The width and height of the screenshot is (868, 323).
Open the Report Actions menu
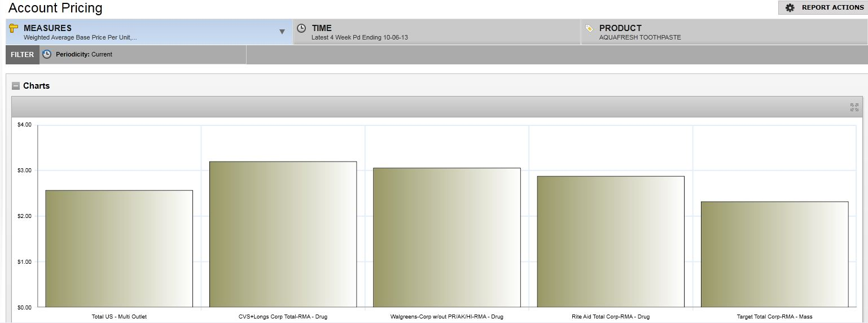(824, 8)
